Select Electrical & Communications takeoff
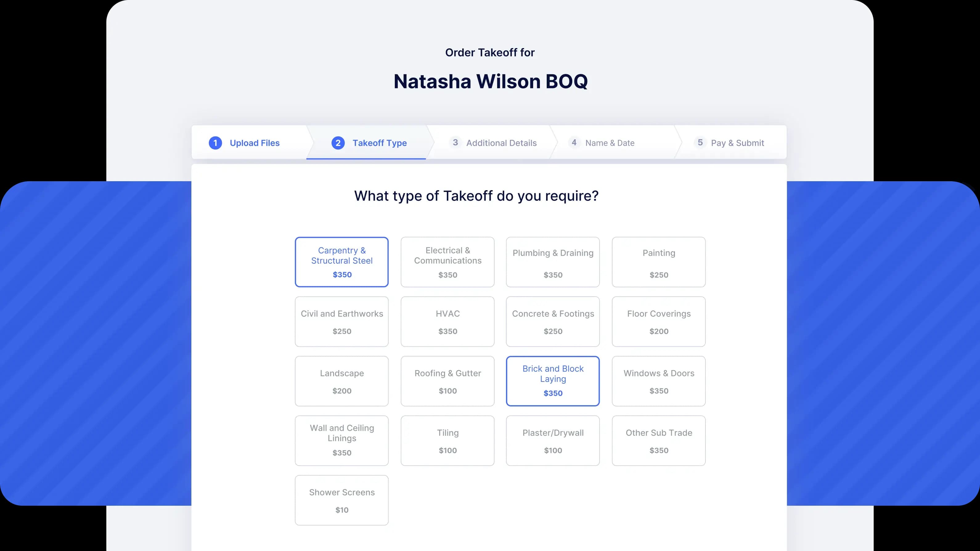Viewport: 980px width, 551px height. click(x=447, y=262)
